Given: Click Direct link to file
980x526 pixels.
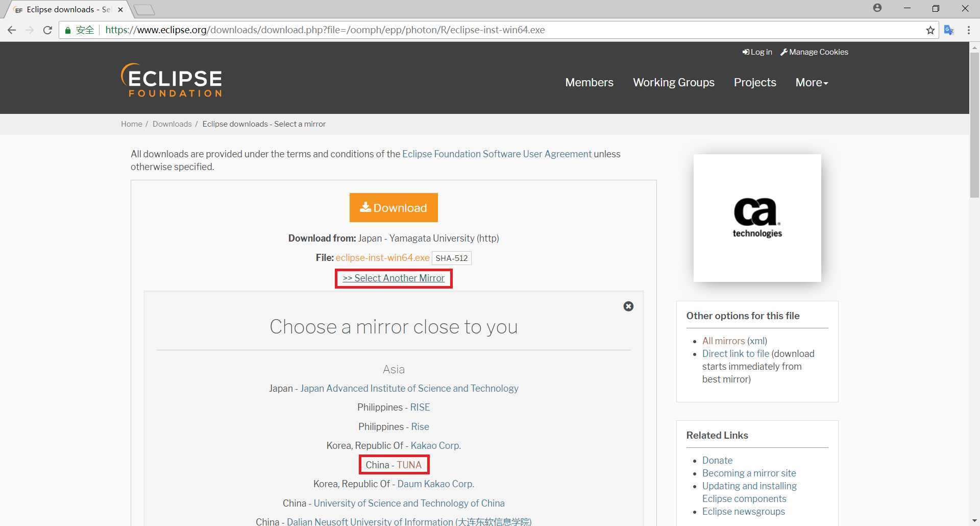Looking at the screenshot, I should click(x=736, y=353).
